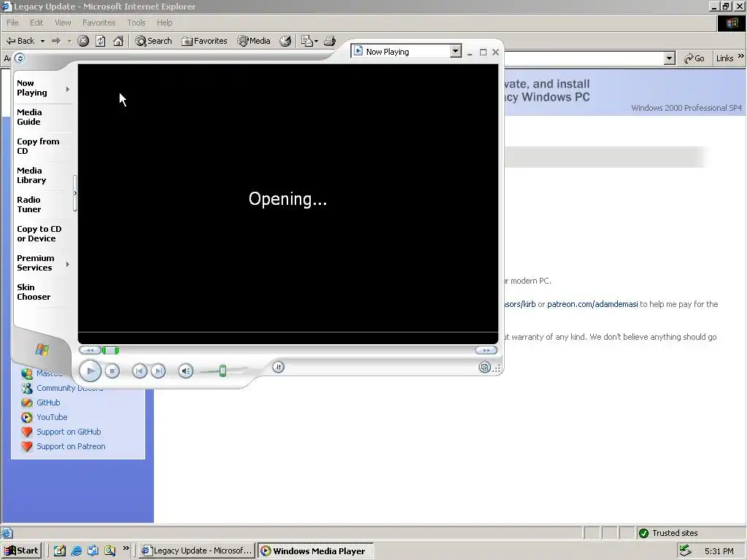The width and height of the screenshot is (747, 560).
Task: Click the volume slider in Media Player
Action: click(x=222, y=371)
